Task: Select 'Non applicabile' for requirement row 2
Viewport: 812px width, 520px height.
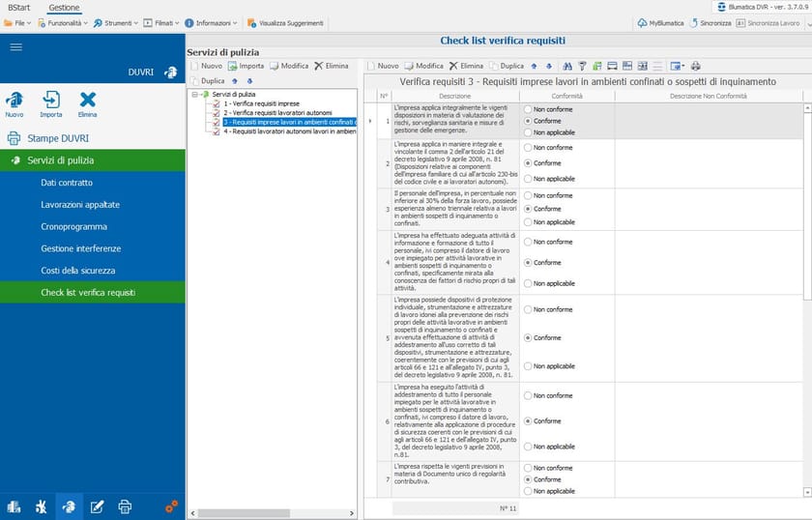Action: (x=528, y=179)
